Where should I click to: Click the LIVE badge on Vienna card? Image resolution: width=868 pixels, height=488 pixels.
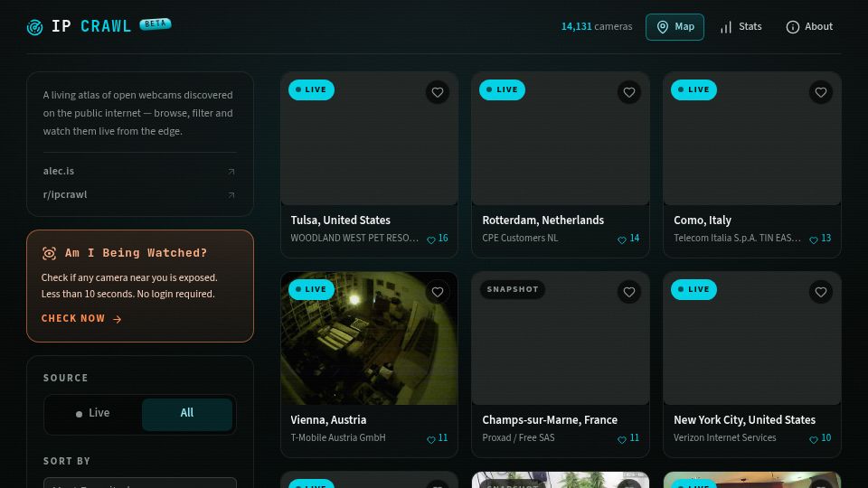[x=311, y=289]
